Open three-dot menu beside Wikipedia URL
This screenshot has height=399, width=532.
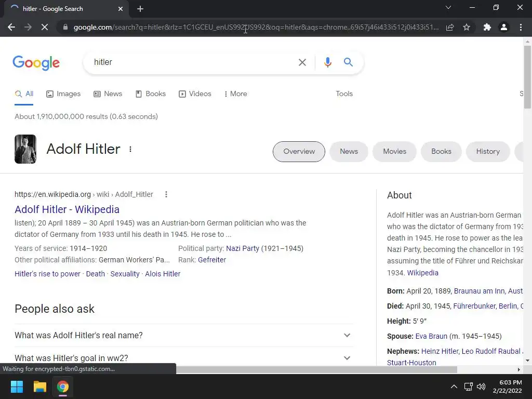pyautogui.click(x=166, y=194)
